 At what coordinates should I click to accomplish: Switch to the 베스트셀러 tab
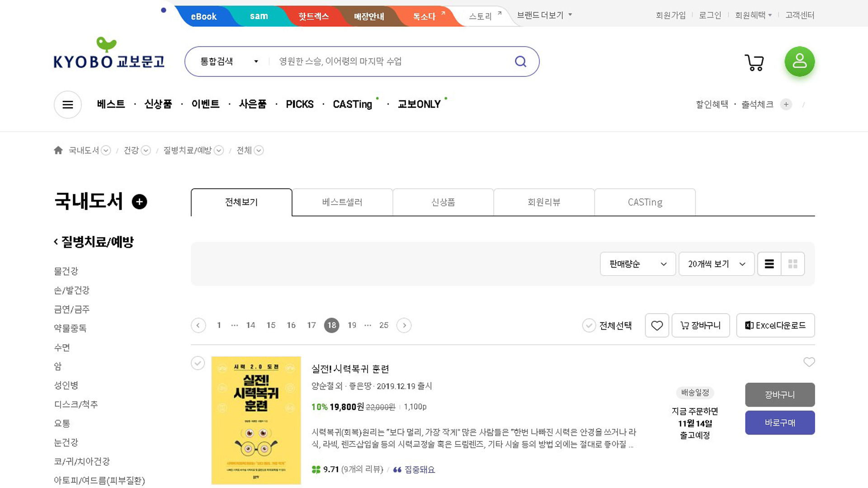tap(342, 202)
